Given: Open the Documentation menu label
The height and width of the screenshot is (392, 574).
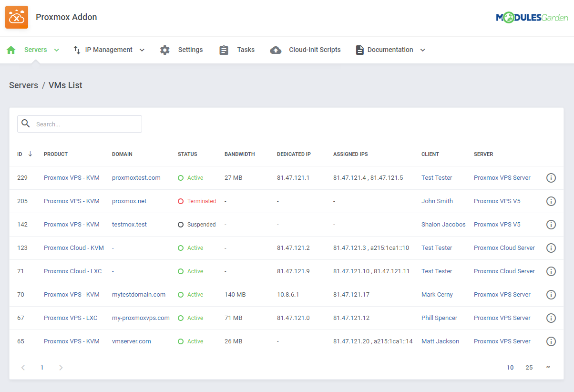Looking at the screenshot, I should [390, 50].
